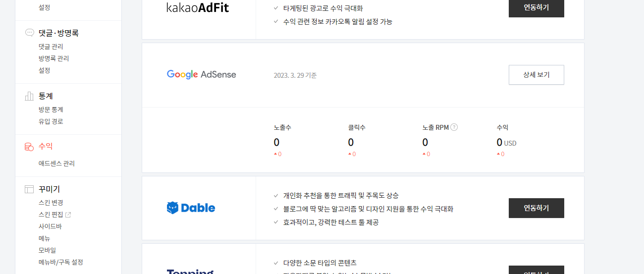This screenshot has width=644, height=274.
Task: Open the 댓글·방명록 speech bubble icon
Action: [29, 33]
